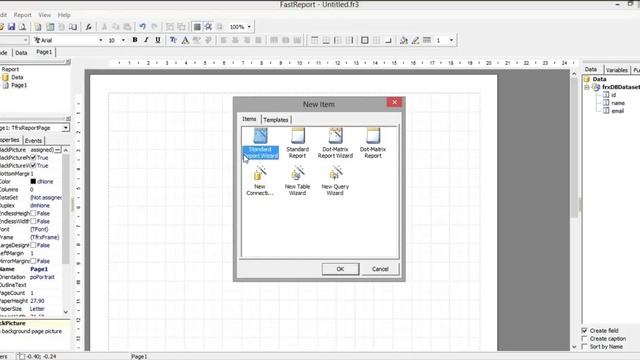This screenshot has height=360, width=640.
Task: Open the frame width 1 dropdown
Action: click(451, 40)
